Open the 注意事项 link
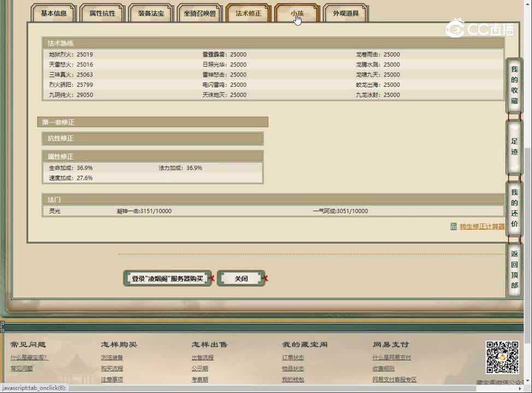 [112, 379]
